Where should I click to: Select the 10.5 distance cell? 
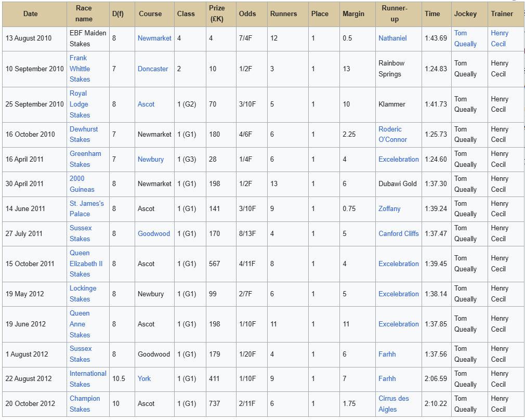coord(122,379)
